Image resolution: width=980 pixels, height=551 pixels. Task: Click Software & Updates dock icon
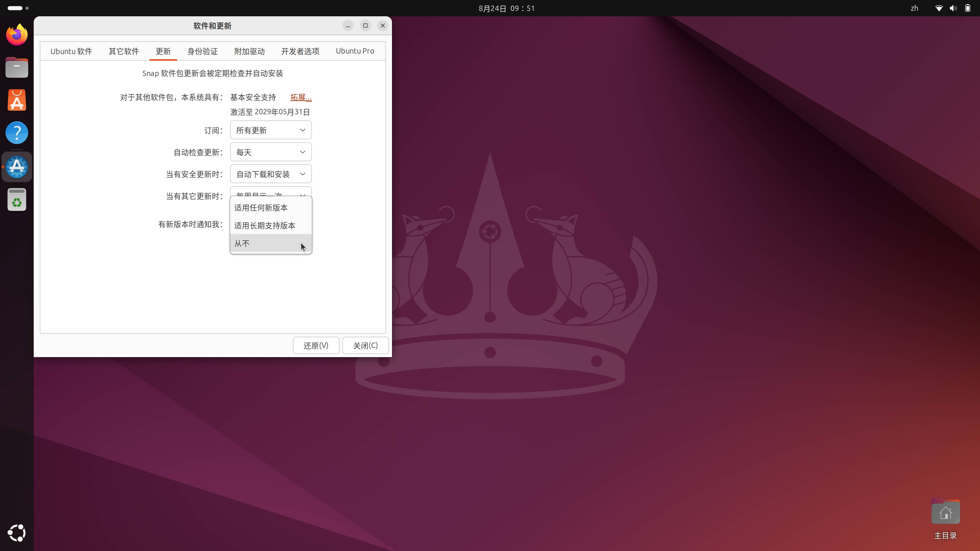coord(17,167)
